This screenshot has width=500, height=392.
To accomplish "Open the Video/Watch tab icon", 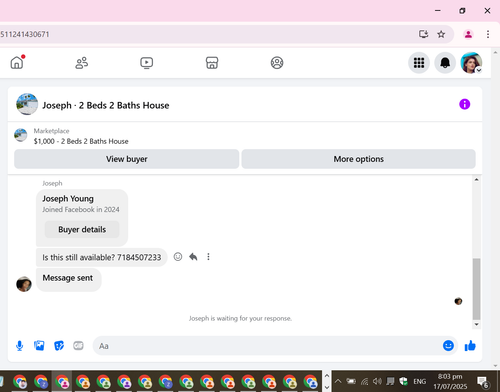I will 146,63.
